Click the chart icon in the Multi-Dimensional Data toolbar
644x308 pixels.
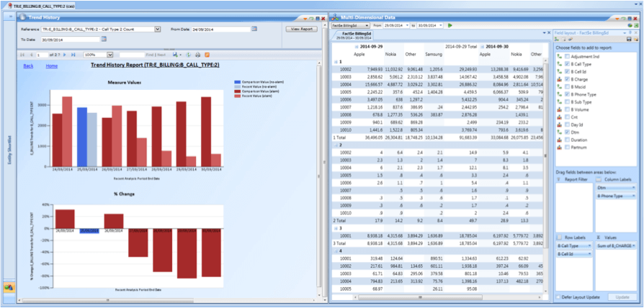pyautogui.click(x=630, y=25)
